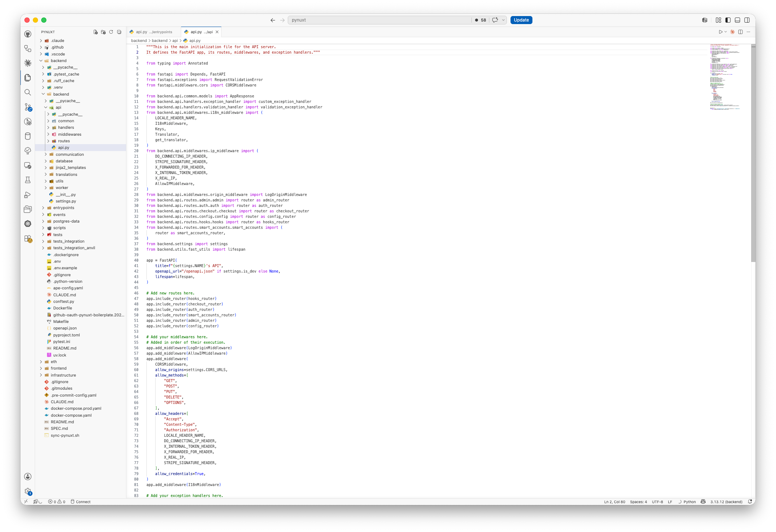
Task: Run the Python file with play icon
Action: point(720,32)
